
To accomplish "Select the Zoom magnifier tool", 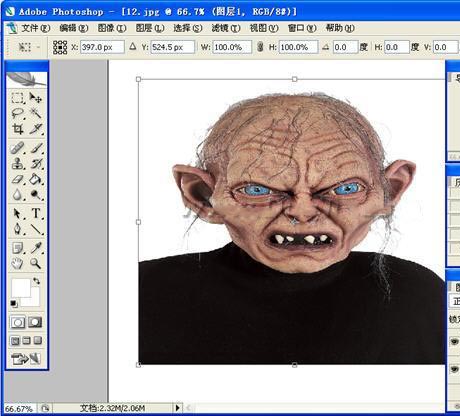I will (35, 263).
